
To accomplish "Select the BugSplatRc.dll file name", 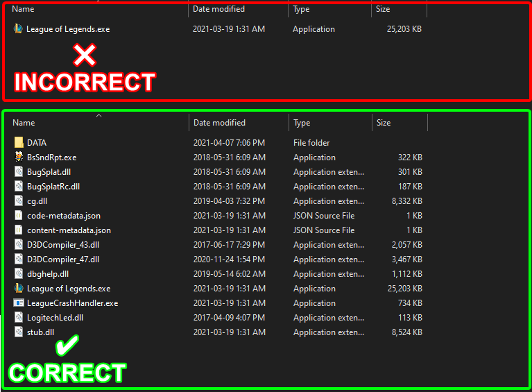I will 53,187.
